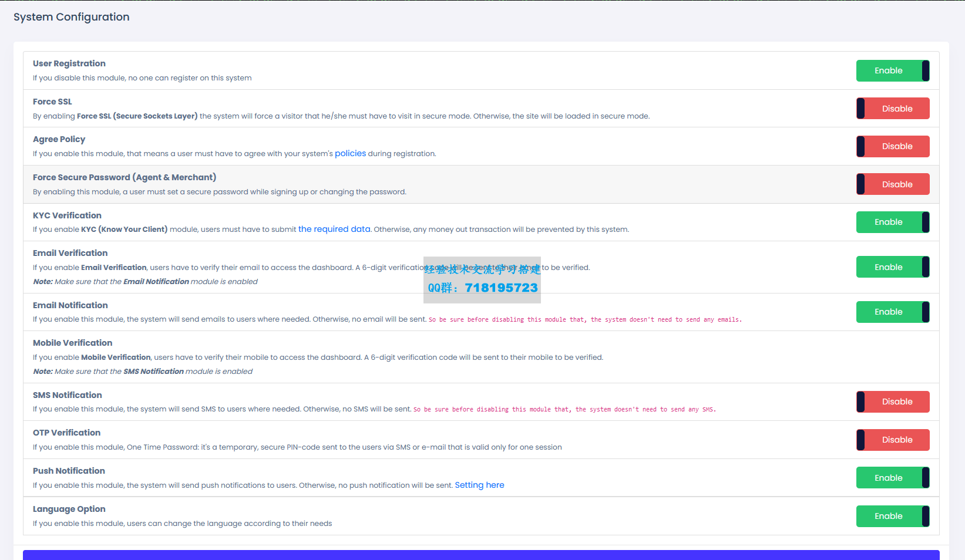Switch off the Email Verification toggle
This screenshot has height=560, width=965.
click(892, 267)
